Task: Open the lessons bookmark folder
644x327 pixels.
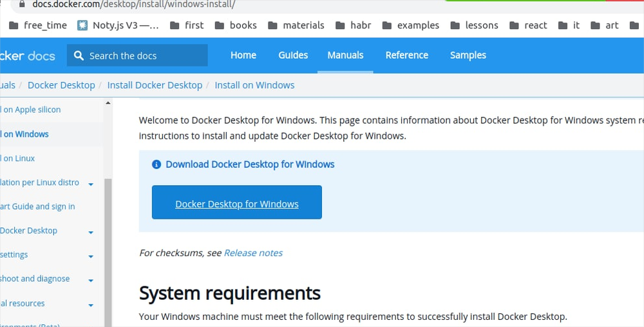Action: 475,26
